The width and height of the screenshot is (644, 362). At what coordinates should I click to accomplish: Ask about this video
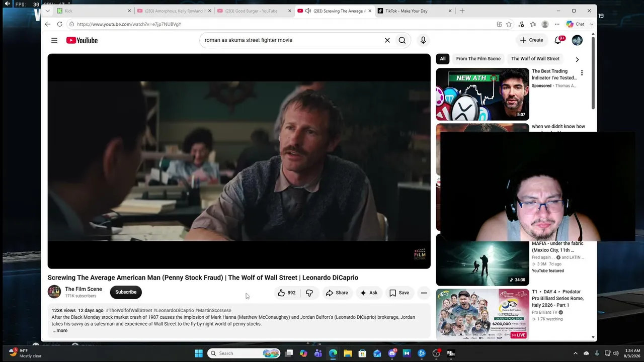(368, 293)
